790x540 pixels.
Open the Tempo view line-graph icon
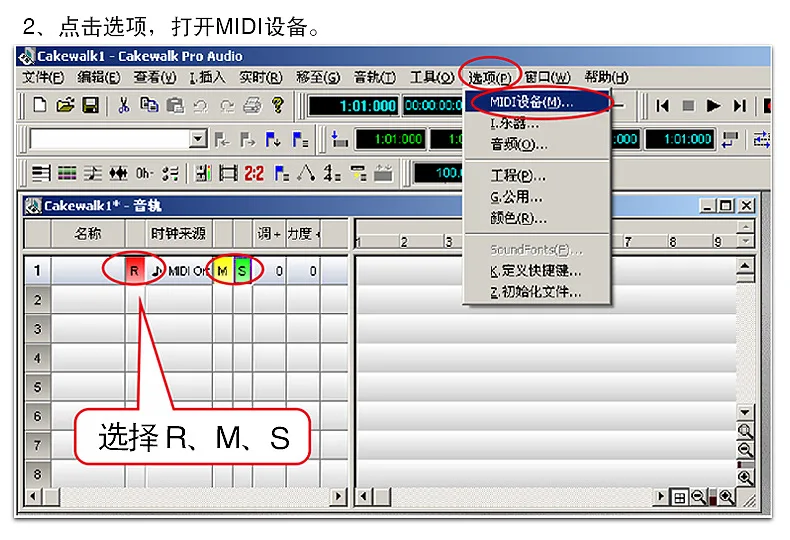point(306,174)
